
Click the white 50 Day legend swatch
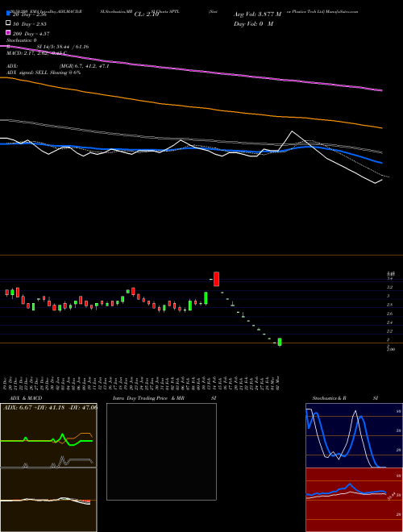point(9,23)
